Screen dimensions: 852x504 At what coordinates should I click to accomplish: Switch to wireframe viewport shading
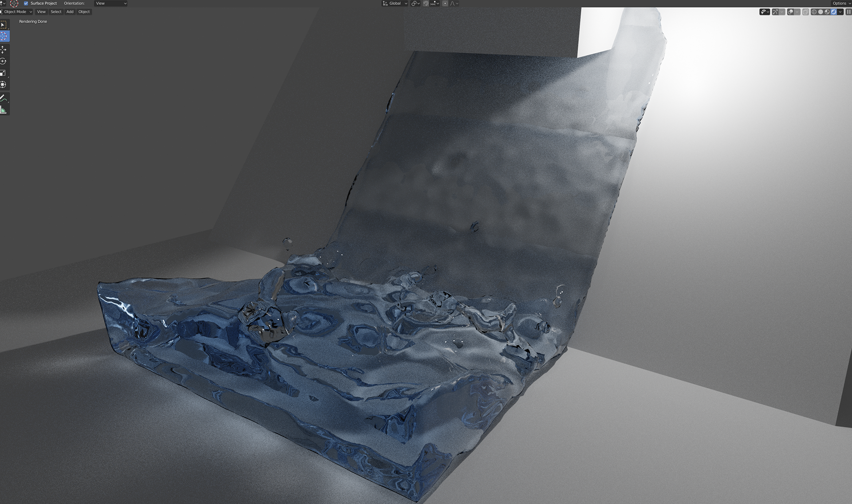tap(814, 12)
